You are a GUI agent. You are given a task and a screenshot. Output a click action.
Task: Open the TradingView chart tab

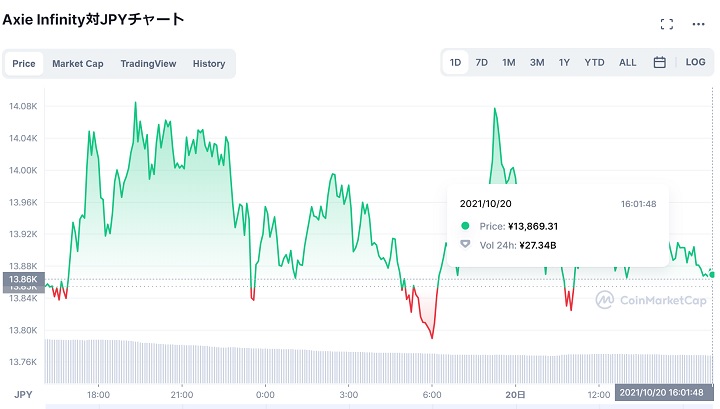[148, 64]
